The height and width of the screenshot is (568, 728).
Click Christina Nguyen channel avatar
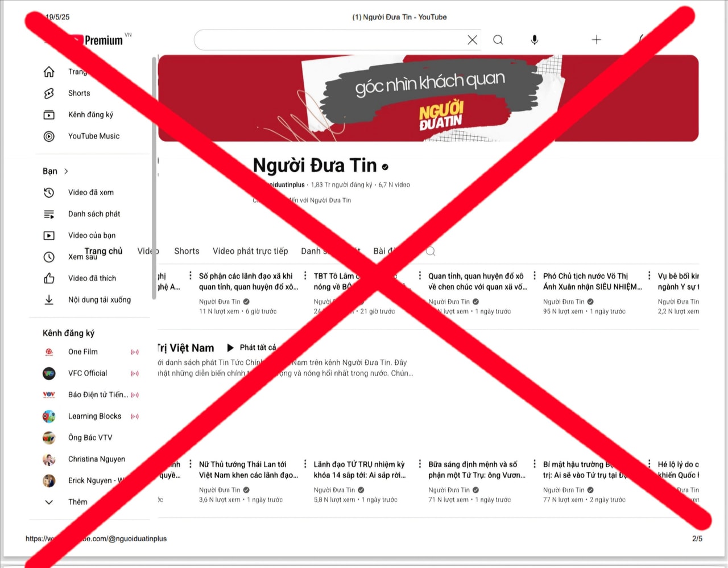point(49,459)
